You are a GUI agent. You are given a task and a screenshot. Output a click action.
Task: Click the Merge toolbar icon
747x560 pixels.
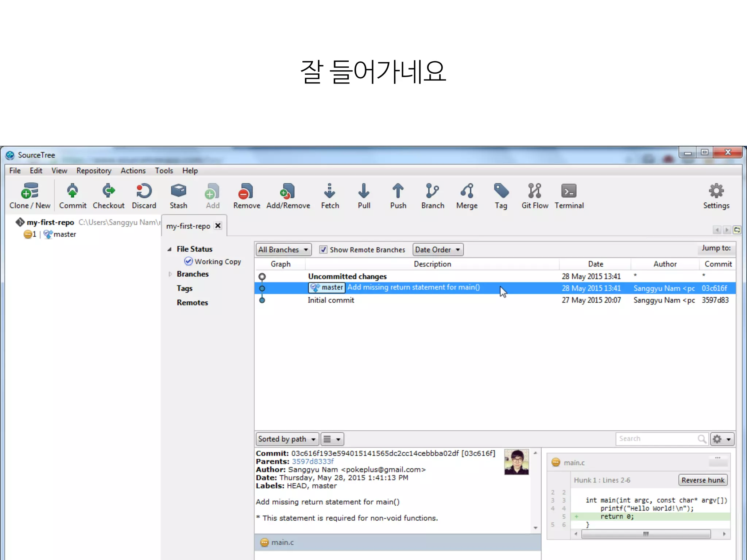click(x=467, y=196)
